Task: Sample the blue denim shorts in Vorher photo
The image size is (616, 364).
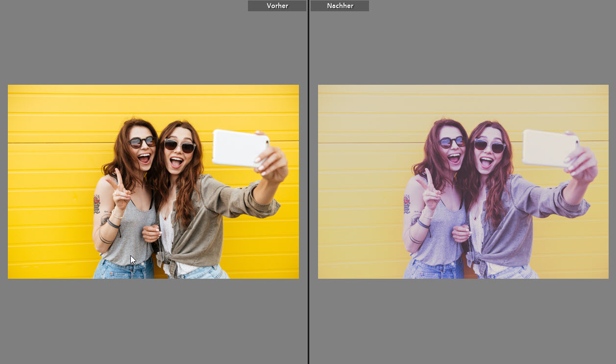Action: [123, 270]
